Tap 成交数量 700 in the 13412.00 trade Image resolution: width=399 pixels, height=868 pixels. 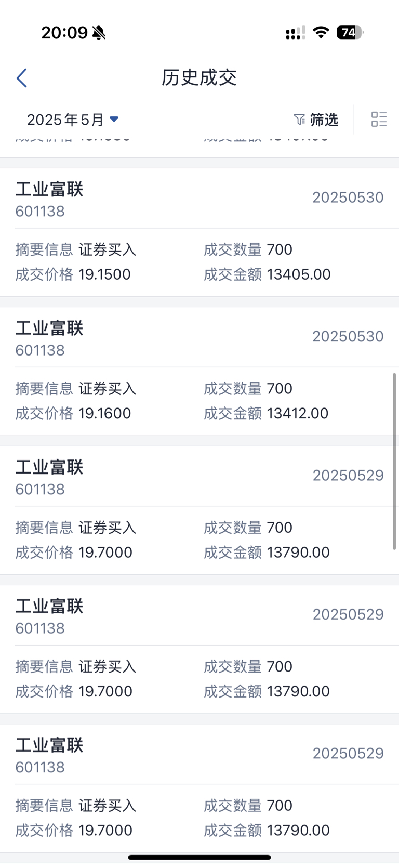280,388
